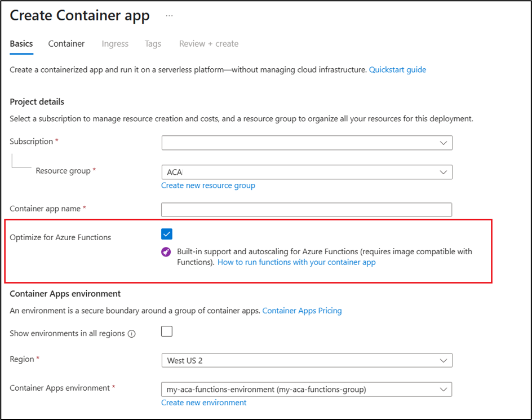Click the Container app name input field
The width and height of the screenshot is (532, 420).
[x=307, y=209]
